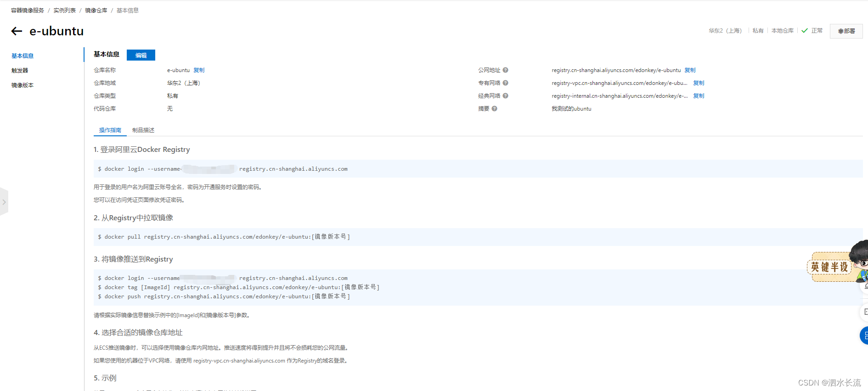
Task: Copy the repository name e-ubuntu
Action: (199, 70)
